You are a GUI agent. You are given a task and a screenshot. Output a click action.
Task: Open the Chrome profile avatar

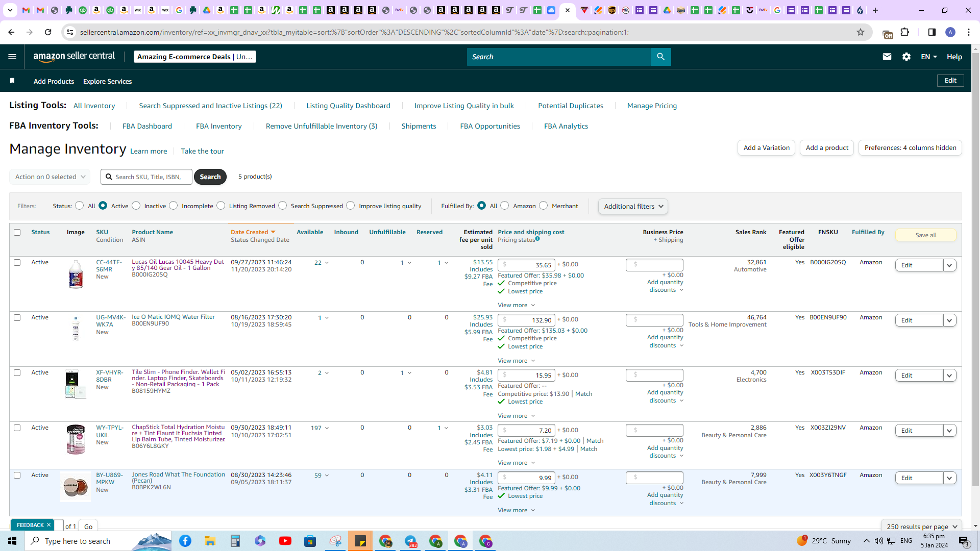[950, 32]
